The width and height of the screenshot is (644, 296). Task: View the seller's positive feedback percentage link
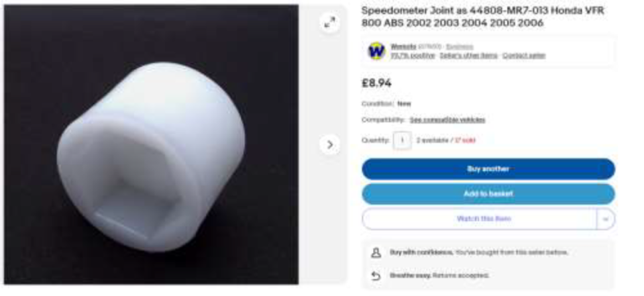point(413,56)
